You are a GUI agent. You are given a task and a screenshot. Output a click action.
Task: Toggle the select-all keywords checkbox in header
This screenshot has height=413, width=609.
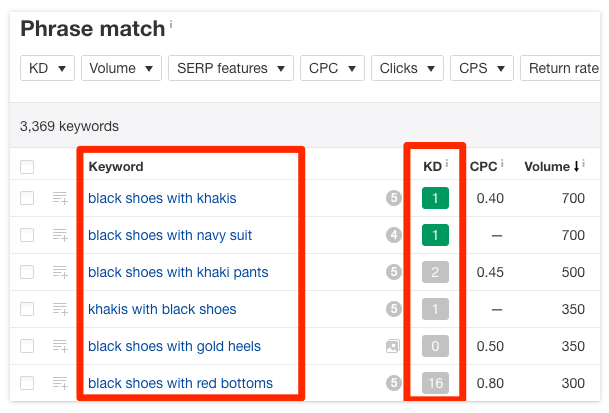[27, 167]
